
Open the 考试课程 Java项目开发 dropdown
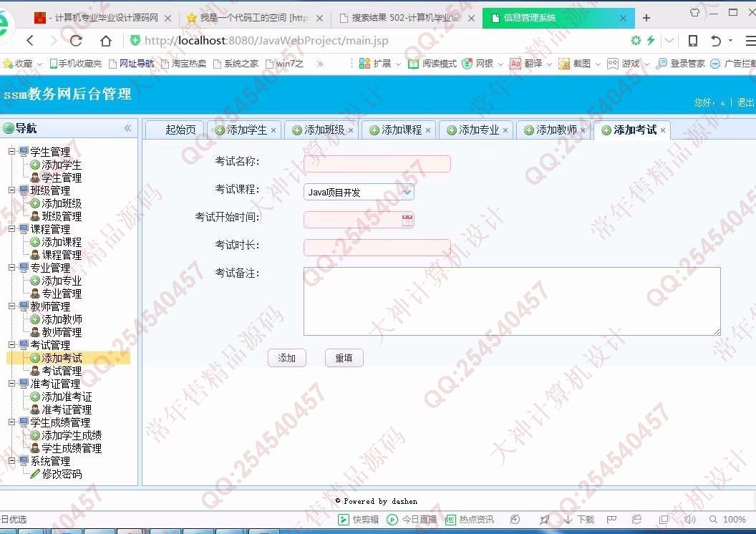[359, 193]
